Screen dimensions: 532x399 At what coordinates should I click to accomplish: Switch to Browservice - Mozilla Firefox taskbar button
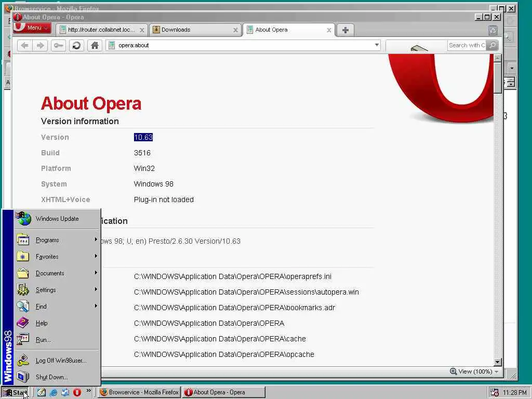[x=139, y=392]
